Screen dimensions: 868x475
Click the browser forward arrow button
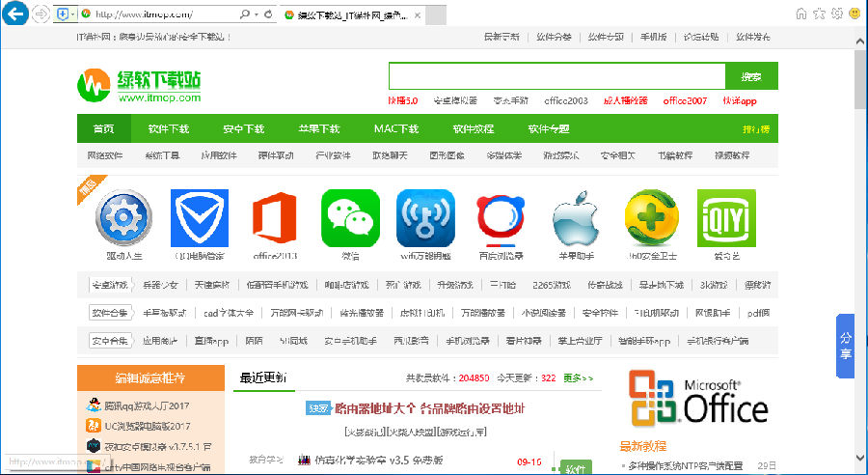pos(41,14)
